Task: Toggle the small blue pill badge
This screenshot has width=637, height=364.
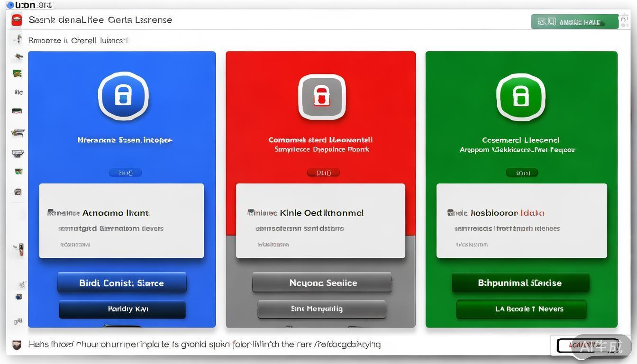Action: click(125, 173)
